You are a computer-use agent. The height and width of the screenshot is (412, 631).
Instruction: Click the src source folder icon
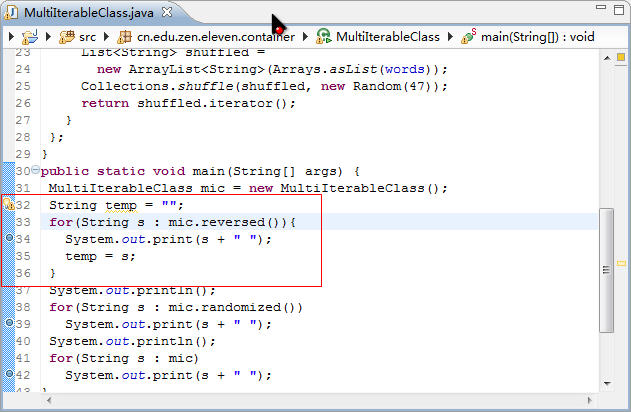point(67,37)
